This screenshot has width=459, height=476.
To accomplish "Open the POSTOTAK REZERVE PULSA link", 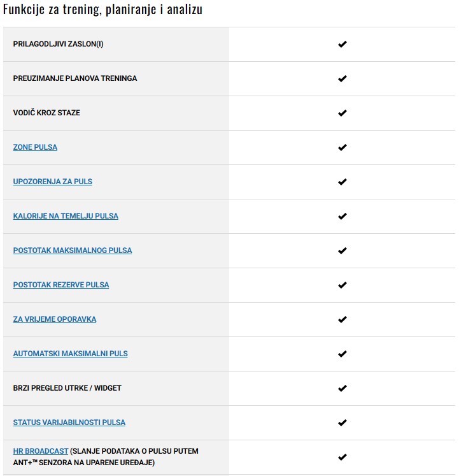I will (x=60, y=285).
